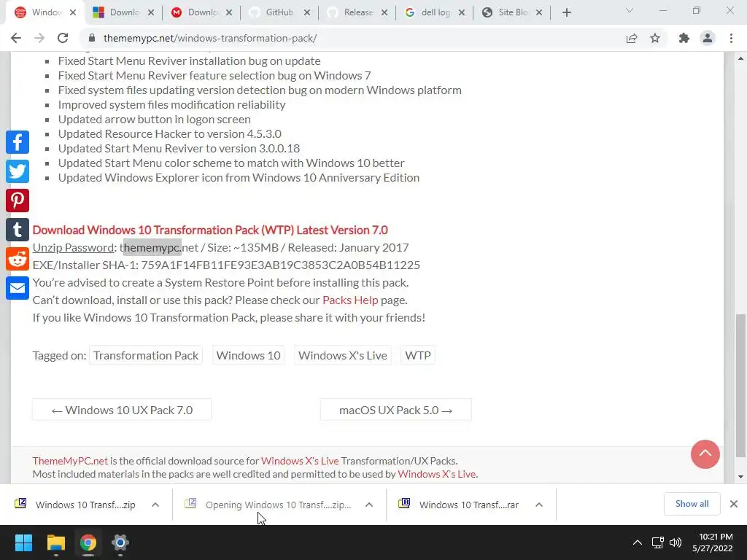This screenshot has height=560, width=747.
Task: Share page on Facebook icon
Action: tap(18, 142)
